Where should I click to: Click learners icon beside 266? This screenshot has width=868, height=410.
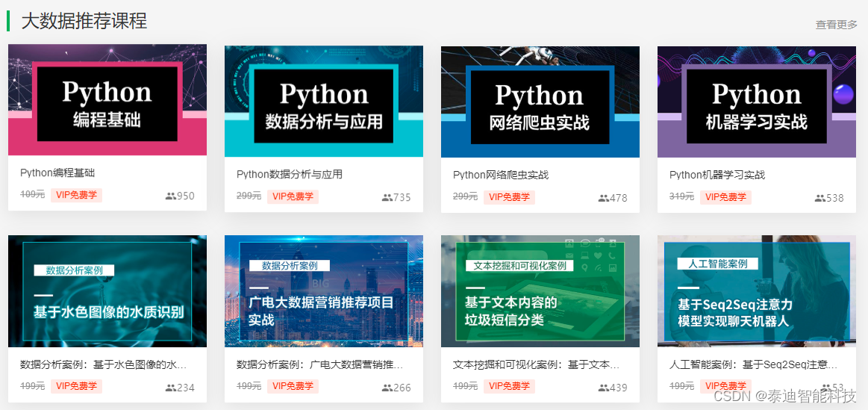coord(387,388)
